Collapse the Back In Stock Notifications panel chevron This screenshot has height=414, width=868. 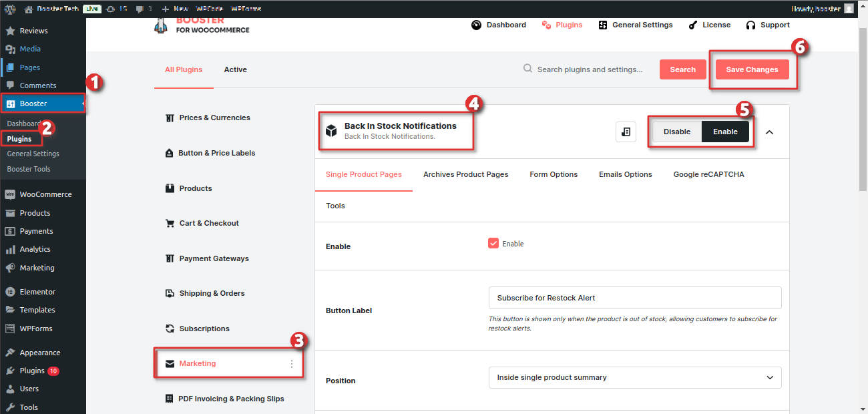tap(769, 132)
